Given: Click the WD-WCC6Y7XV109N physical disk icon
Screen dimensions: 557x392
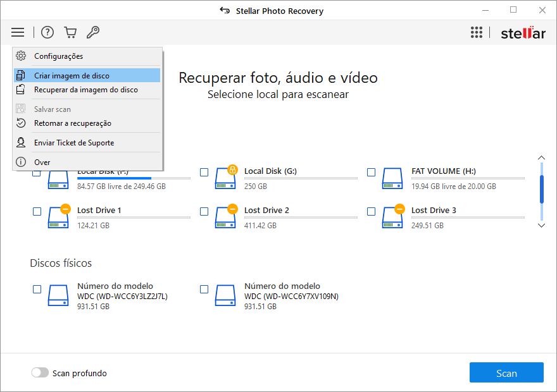Looking at the screenshot, I should [x=225, y=295].
